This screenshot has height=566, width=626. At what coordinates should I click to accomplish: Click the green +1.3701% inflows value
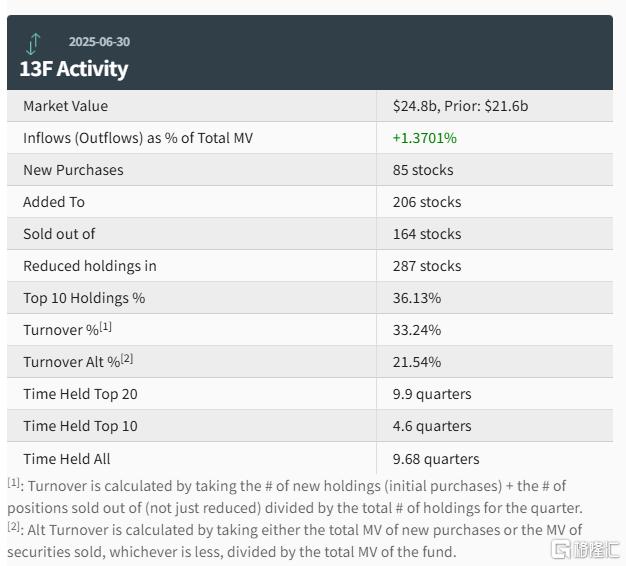coord(424,138)
